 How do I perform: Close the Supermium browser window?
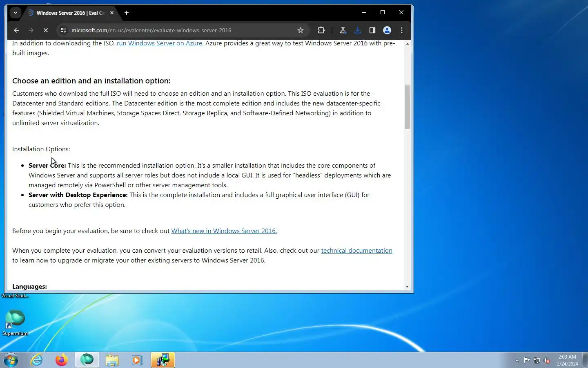(x=401, y=13)
